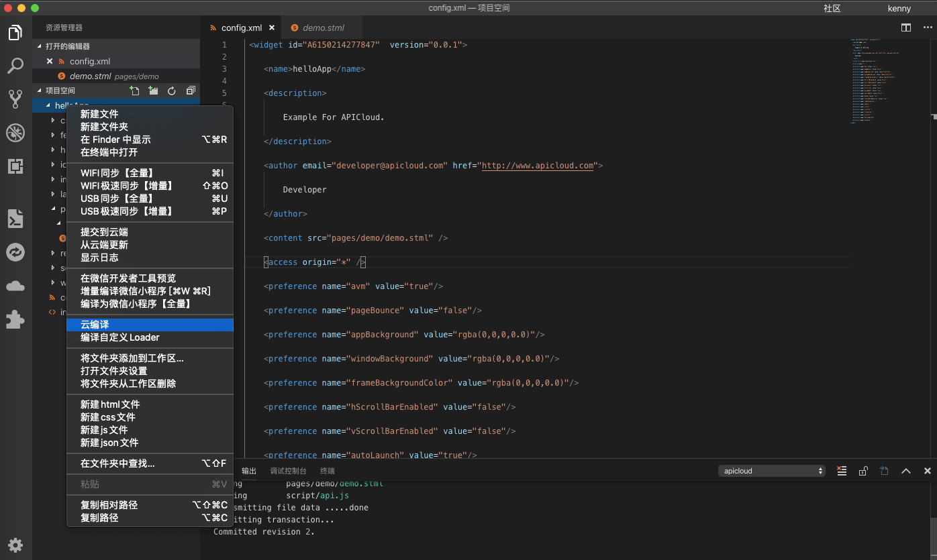
Task: Open the Debug view with bug icon
Action: pyautogui.click(x=15, y=133)
